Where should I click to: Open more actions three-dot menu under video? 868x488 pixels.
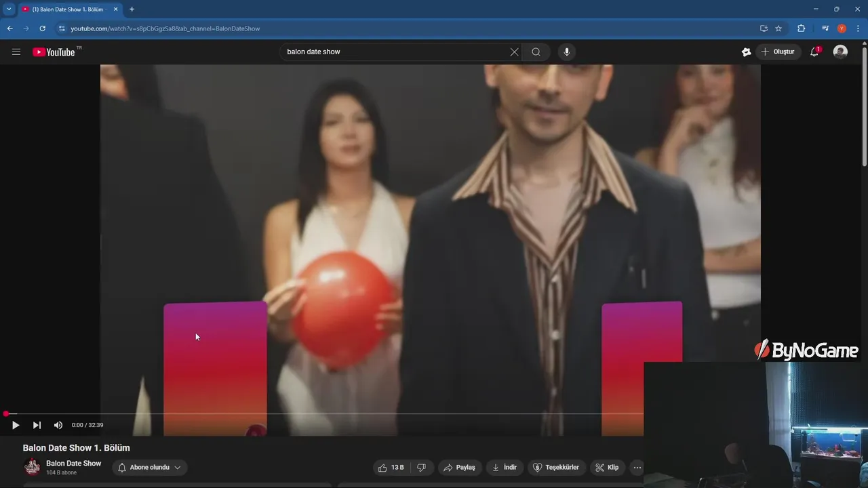(x=637, y=468)
